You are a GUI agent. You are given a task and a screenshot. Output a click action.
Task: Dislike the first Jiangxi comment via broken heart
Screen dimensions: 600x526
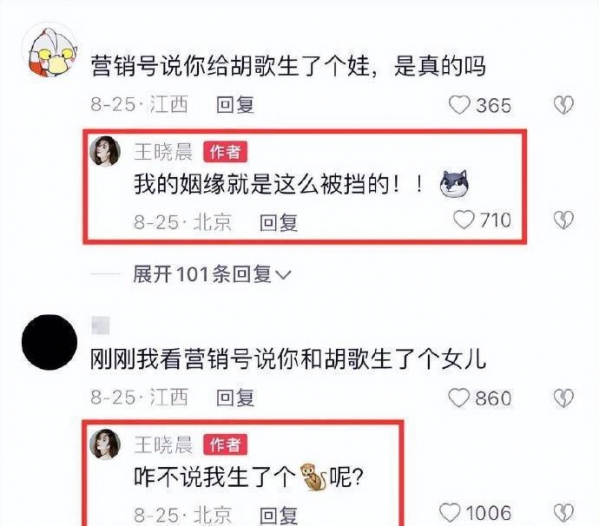[564, 105]
